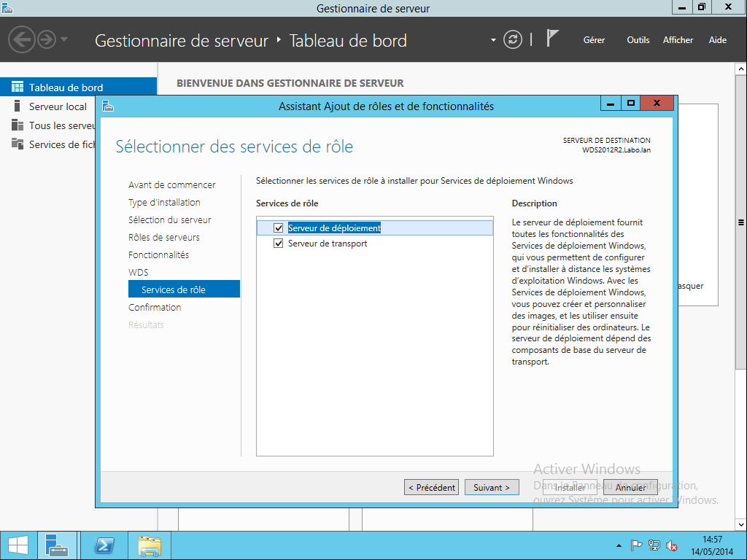The image size is (747, 560).
Task: Click the Server Manager vertical scrollbar thumb
Action: coord(741,222)
